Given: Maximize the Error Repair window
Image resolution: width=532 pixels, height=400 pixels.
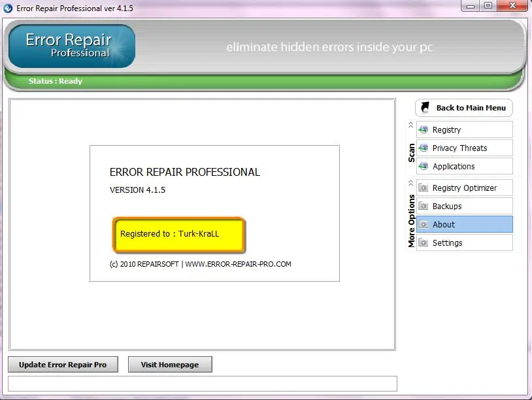Looking at the screenshot, I should [x=488, y=6].
